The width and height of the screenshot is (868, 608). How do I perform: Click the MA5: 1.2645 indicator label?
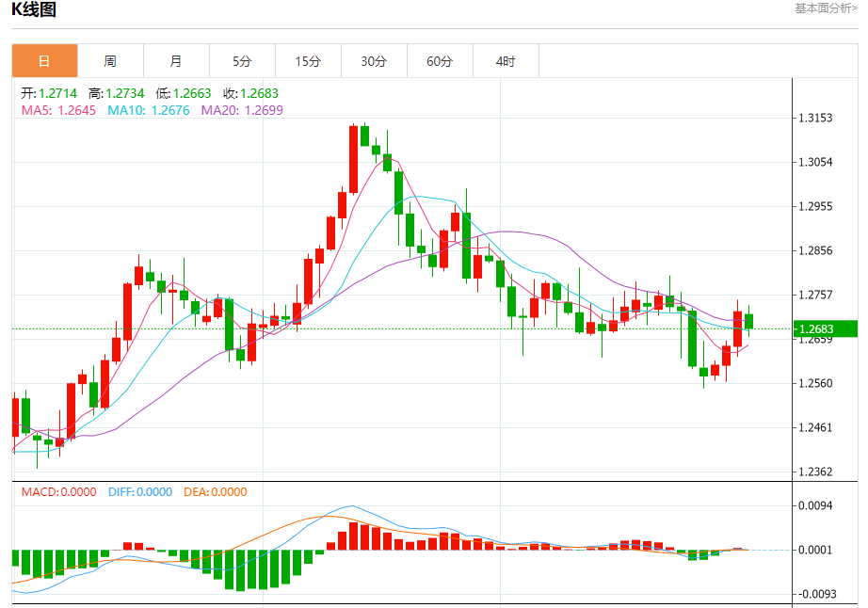[58, 110]
